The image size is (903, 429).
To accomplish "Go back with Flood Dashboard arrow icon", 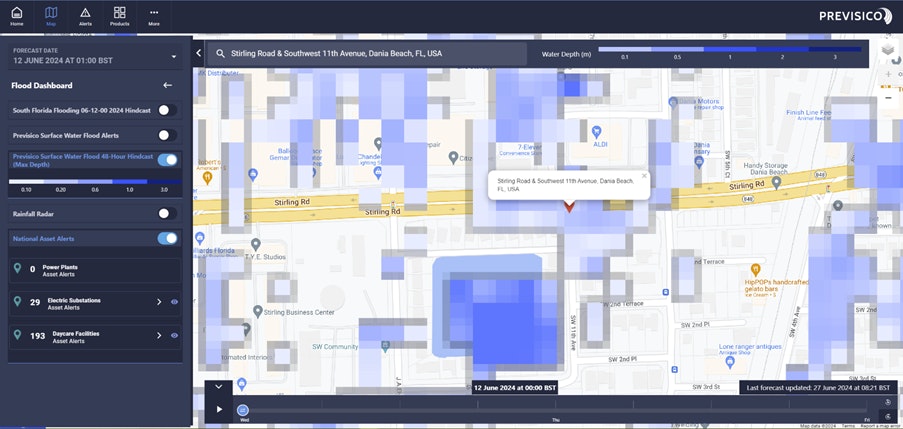I will pyautogui.click(x=168, y=85).
